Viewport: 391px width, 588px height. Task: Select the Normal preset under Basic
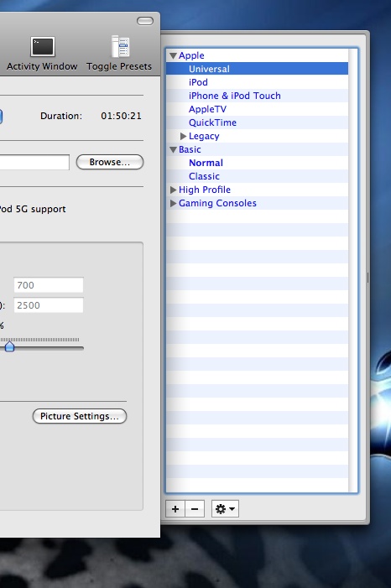click(x=257, y=163)
